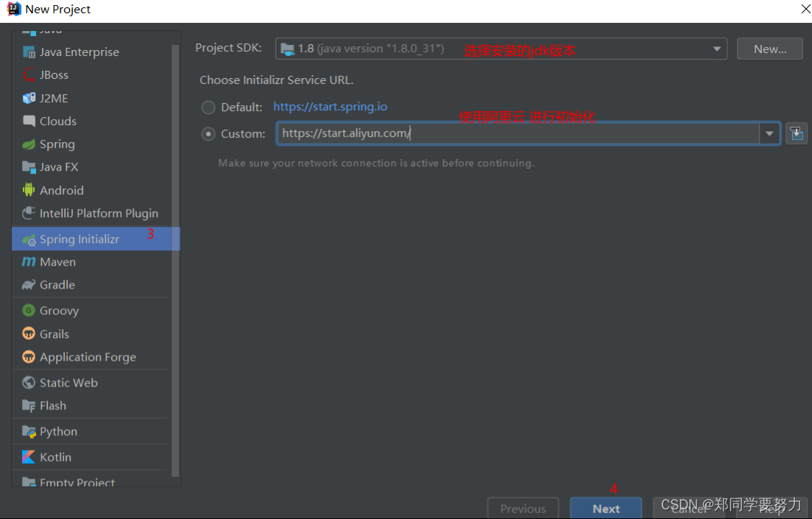
Task: Click the Python icon in sidebar
Action: point(29,431)
